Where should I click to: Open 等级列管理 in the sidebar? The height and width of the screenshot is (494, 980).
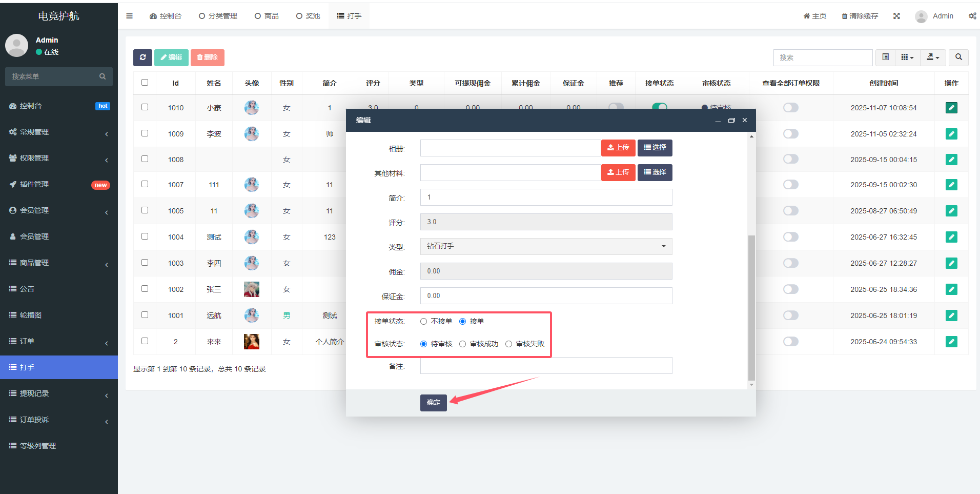pos(38,446)
